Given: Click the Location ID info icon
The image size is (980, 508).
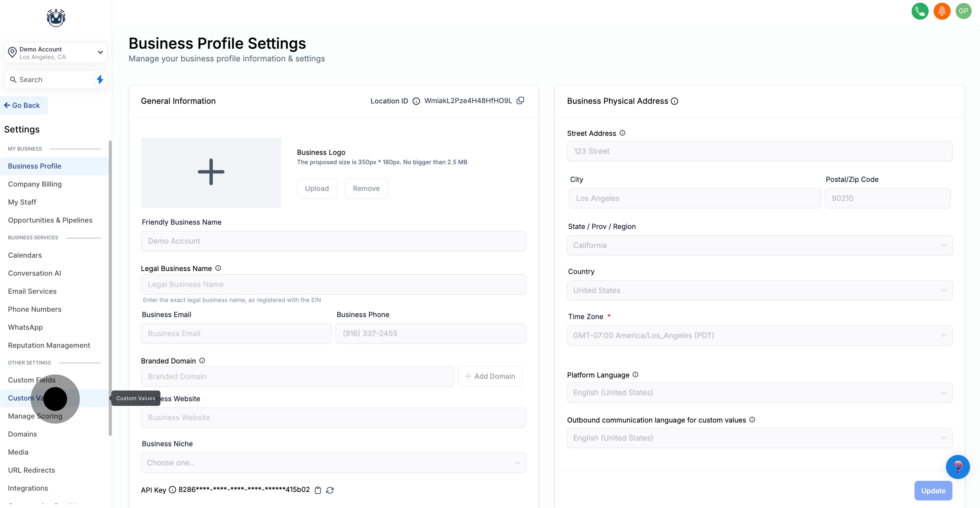Looking at the screenshot, I should 416,101.
